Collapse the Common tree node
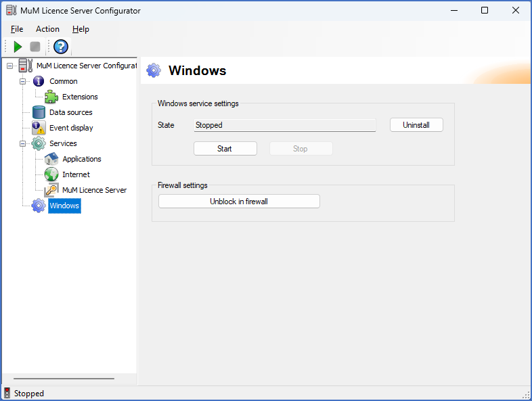Screen dimensions: 532x401 click(23, 81)
